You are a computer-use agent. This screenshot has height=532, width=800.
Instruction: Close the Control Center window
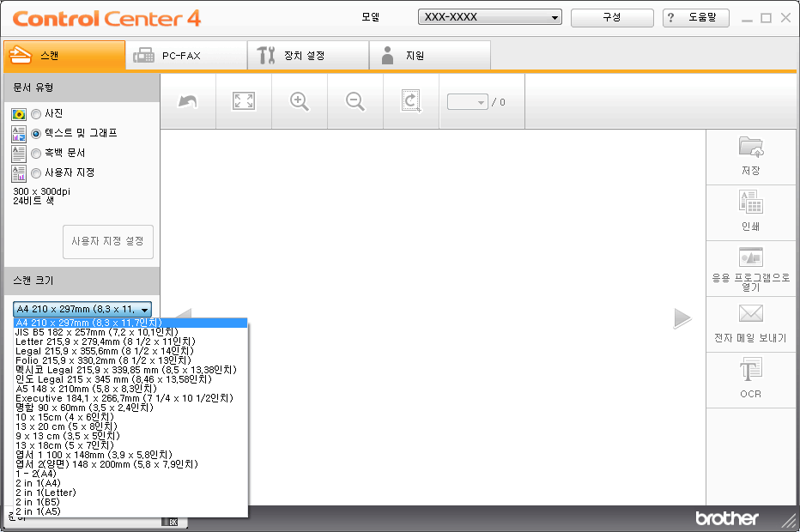pyautogui.click(x=785, y=18)
